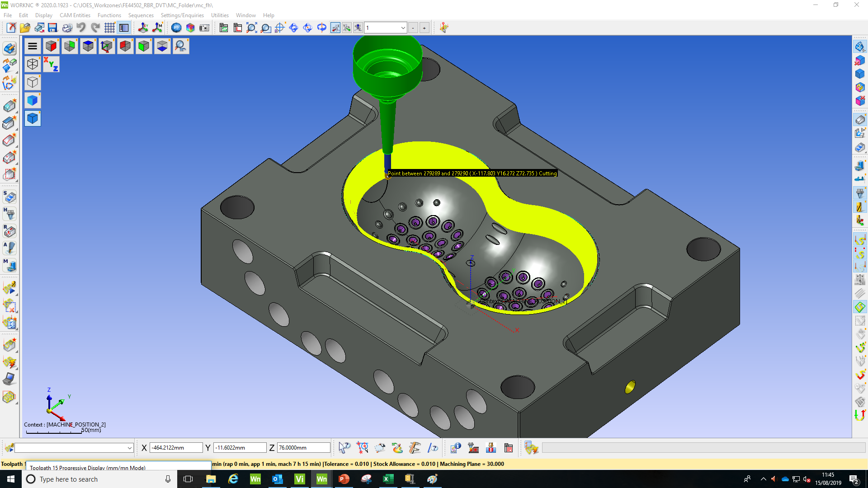The width and height of the screenshot is (868, 488).
Task: Select the red front-face view cube
Action: 51,46
